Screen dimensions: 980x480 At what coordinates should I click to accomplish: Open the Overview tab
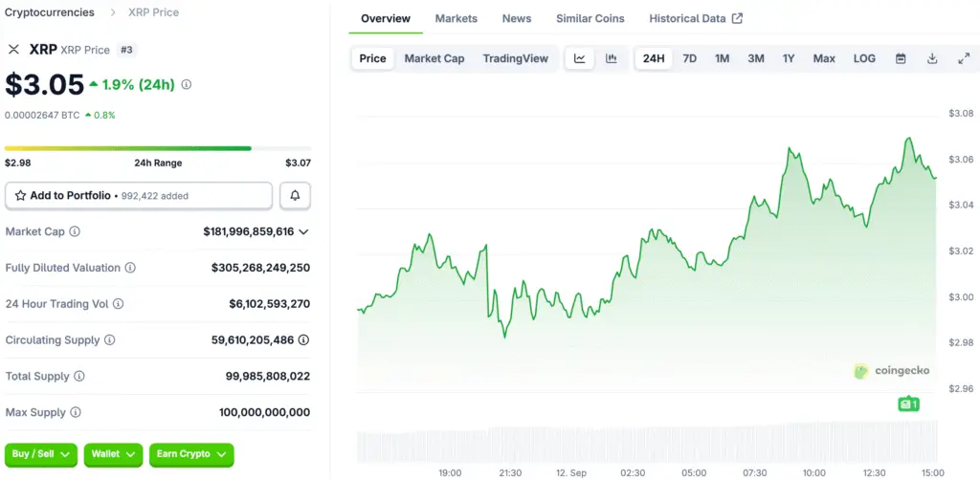(386, 18)
